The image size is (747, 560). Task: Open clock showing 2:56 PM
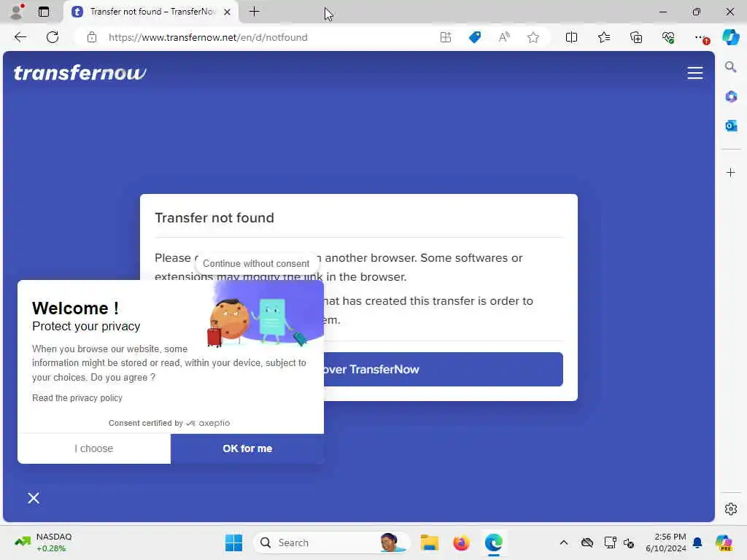click(x=665, y=542)
